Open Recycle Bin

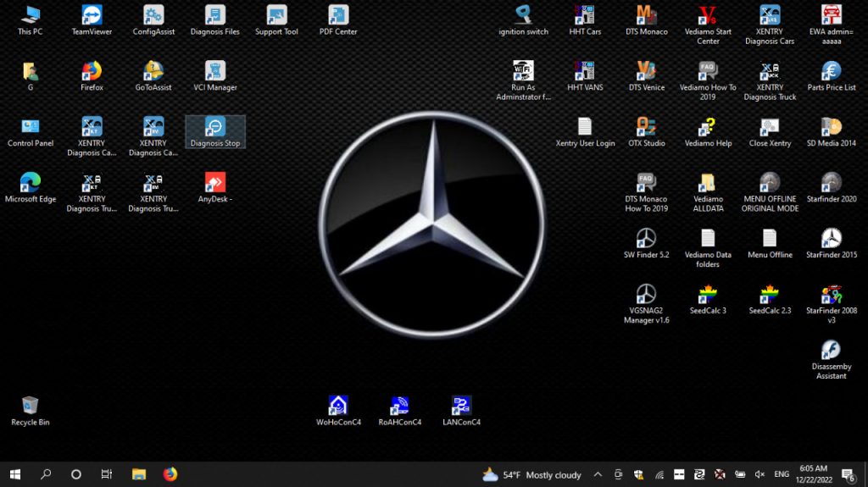point(30,411)
